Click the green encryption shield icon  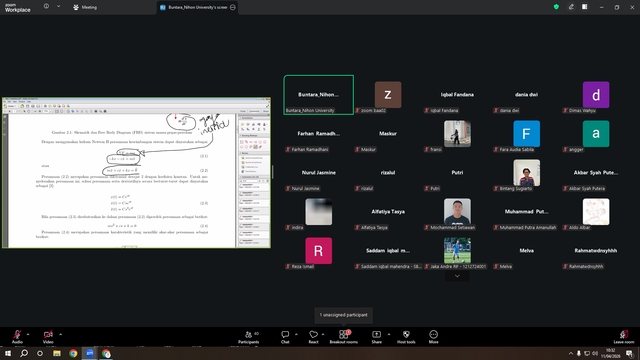click(x=556, y=7)
